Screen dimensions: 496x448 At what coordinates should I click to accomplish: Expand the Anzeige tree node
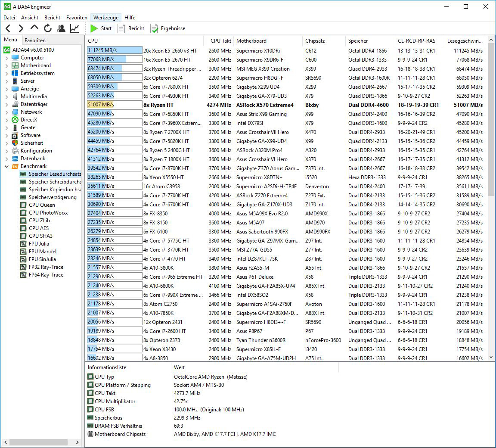click(6, 89)
